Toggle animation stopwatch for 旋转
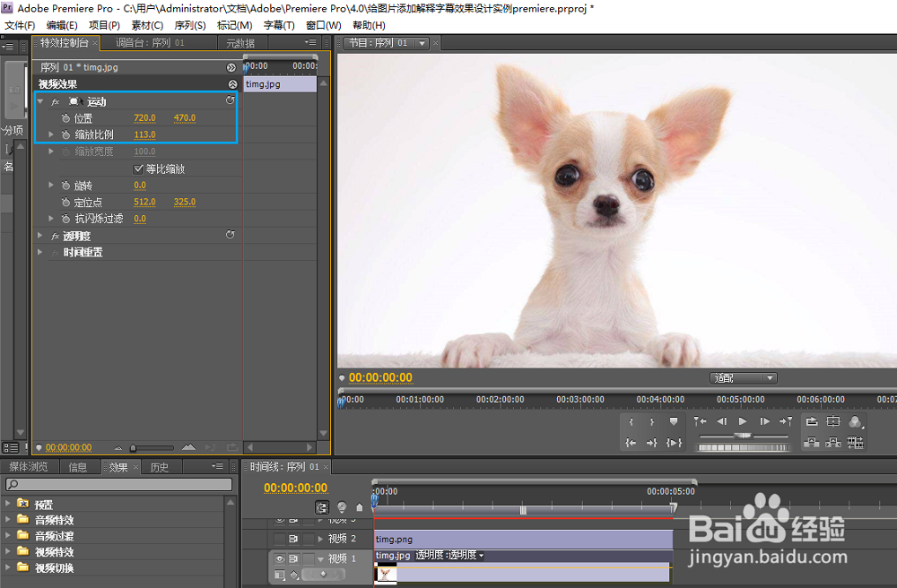897x588 pixels. pos(65,186)
